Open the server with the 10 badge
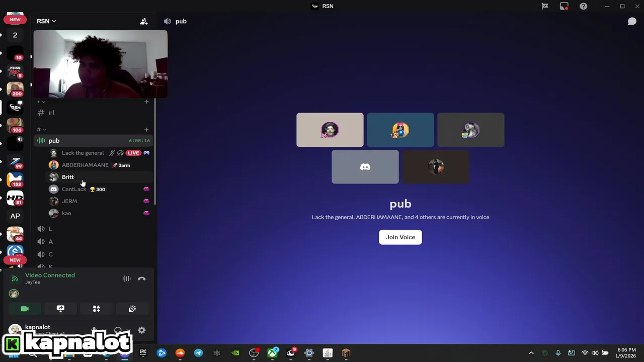This screenshot has height=362, width=644. click(15, 53)
